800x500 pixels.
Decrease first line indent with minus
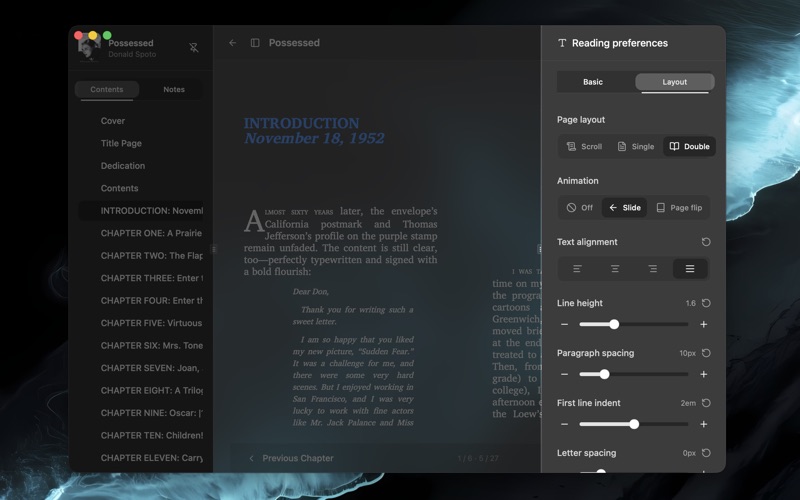point(564,424)
